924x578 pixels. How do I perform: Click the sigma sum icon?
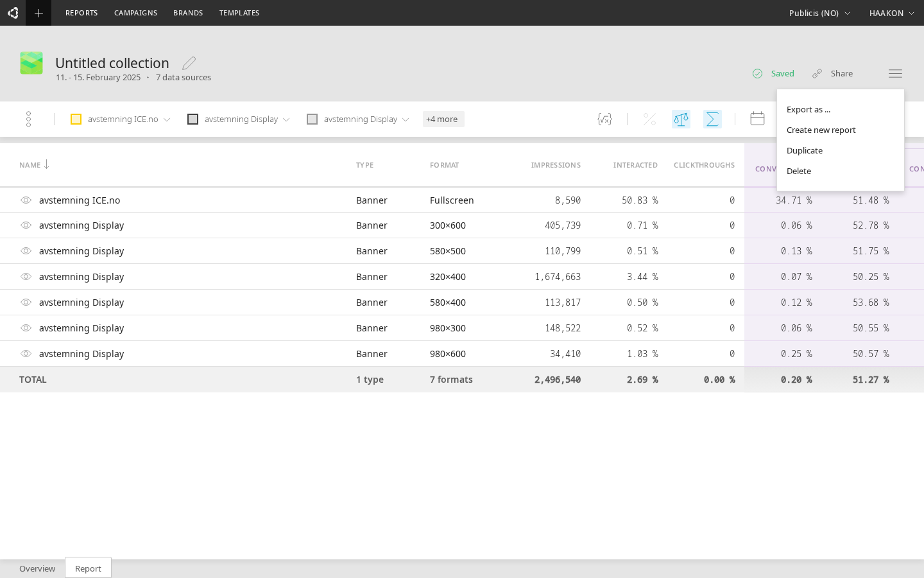click(712, 119)
